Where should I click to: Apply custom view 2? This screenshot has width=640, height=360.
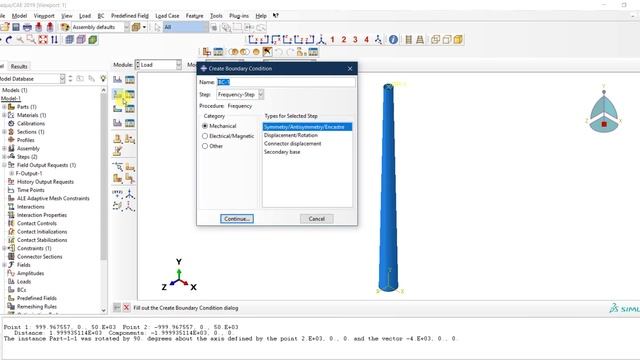[x=344, y=40]
